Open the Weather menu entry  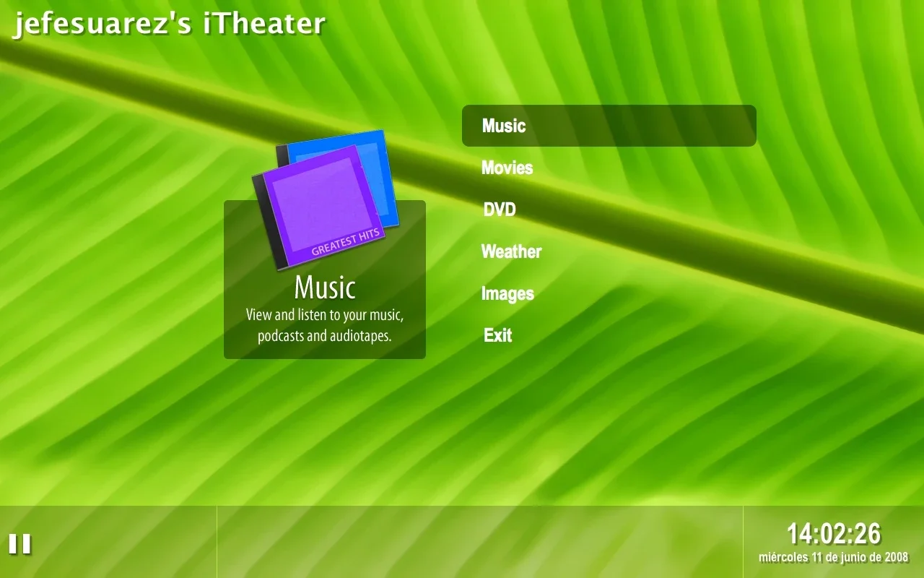coord(511,251)
